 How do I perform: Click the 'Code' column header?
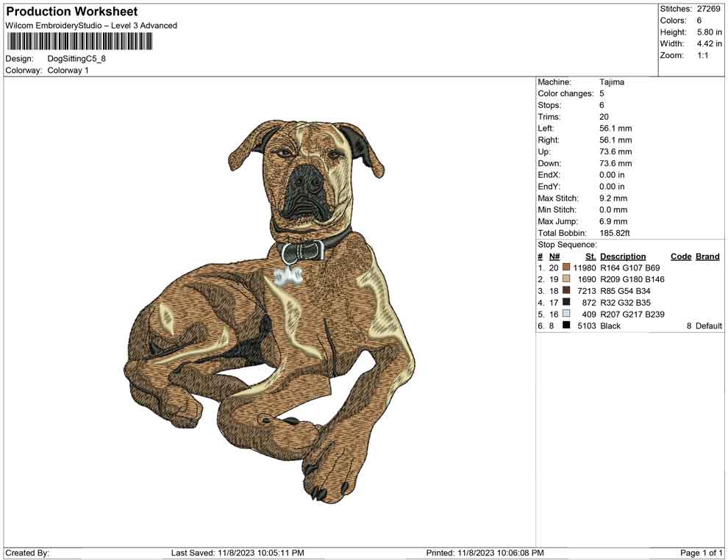click(681, 256)
